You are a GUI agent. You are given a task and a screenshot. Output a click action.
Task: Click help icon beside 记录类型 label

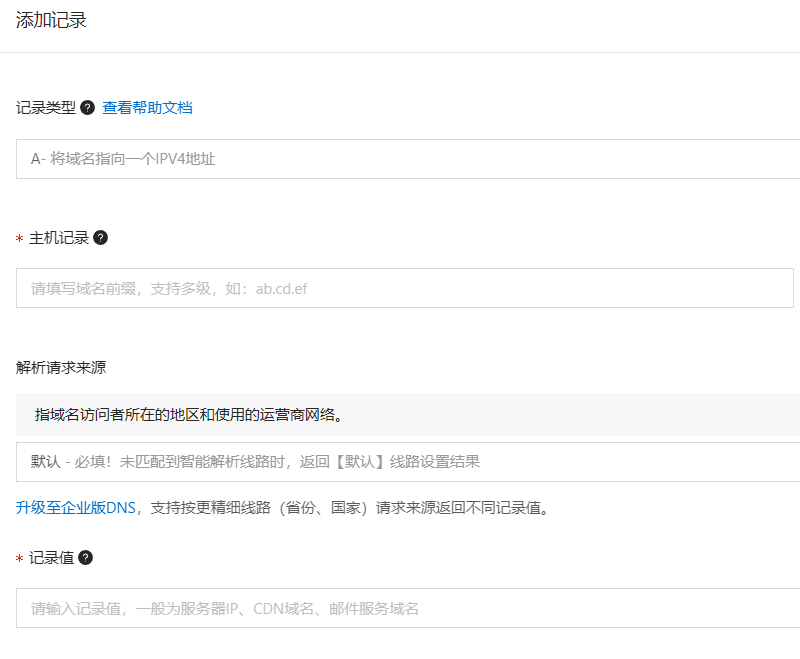point(88,108)
